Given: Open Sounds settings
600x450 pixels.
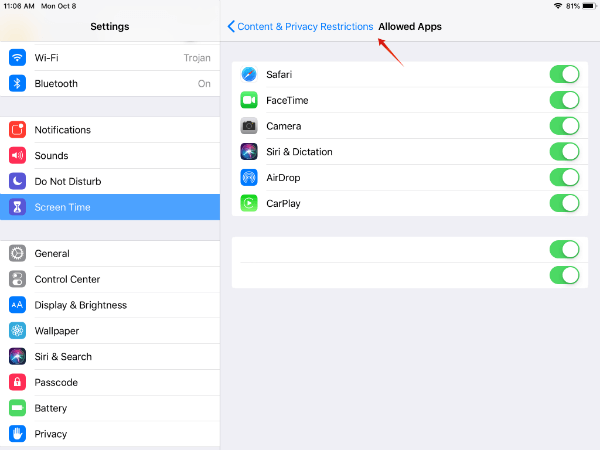Looking at the screenshot, I should (110, 155).
